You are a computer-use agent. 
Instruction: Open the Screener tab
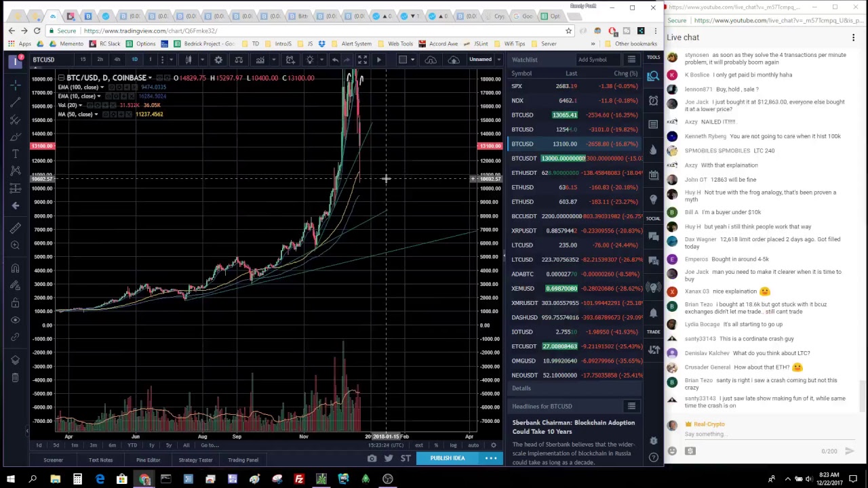[53, 460]
